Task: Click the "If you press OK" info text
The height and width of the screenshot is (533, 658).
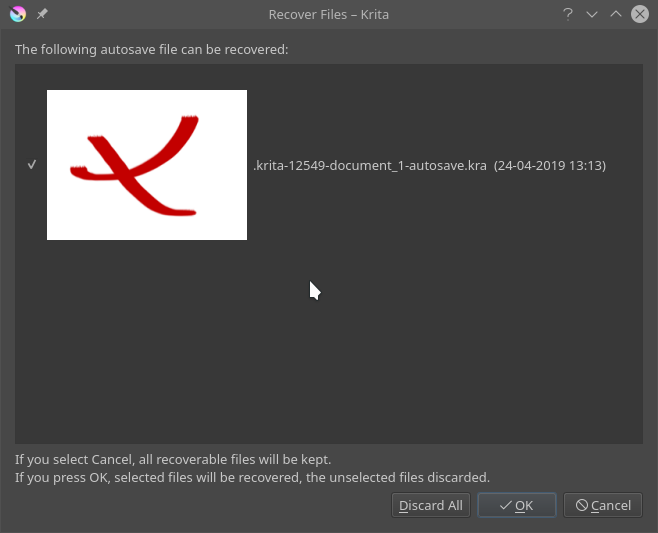Action: pos(252,478)
